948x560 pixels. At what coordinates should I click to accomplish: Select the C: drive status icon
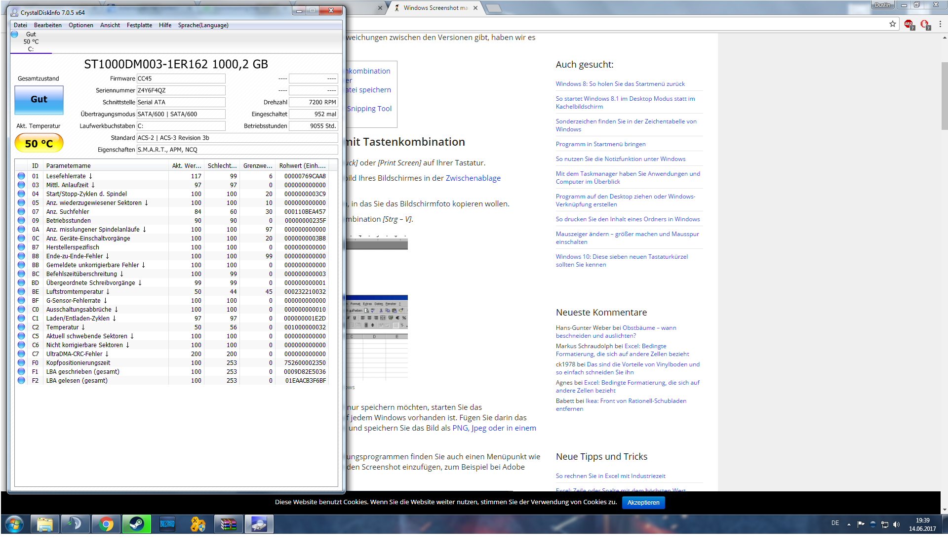click(15, 35)
